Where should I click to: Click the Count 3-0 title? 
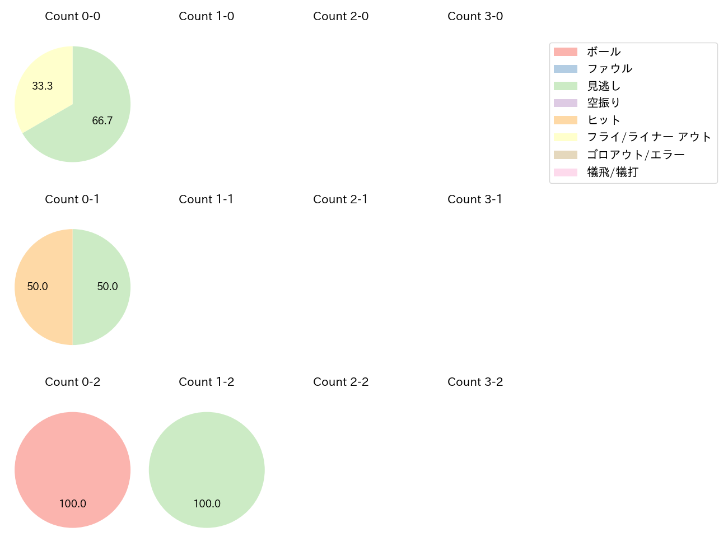pos(475,16)
